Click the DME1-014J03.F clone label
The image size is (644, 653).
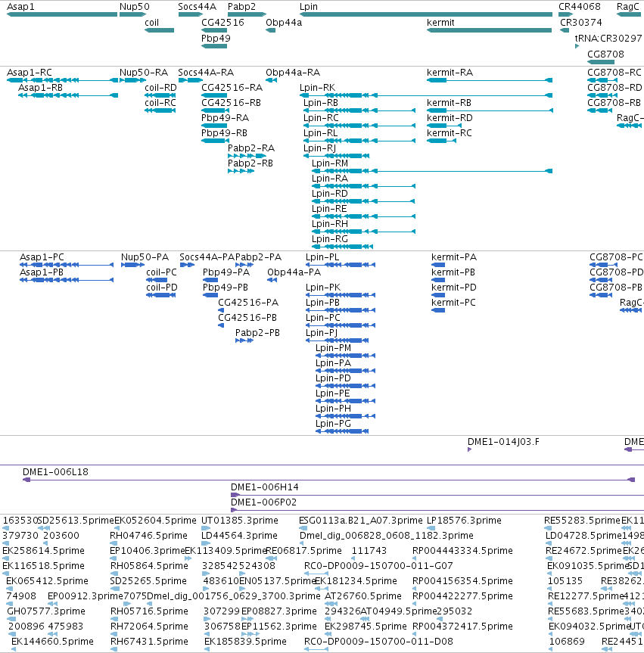pyautogui.click(x=503, y=442)
